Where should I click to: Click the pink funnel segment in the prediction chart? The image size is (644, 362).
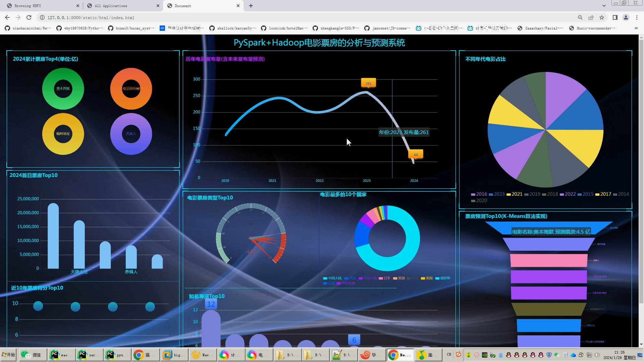548,260
